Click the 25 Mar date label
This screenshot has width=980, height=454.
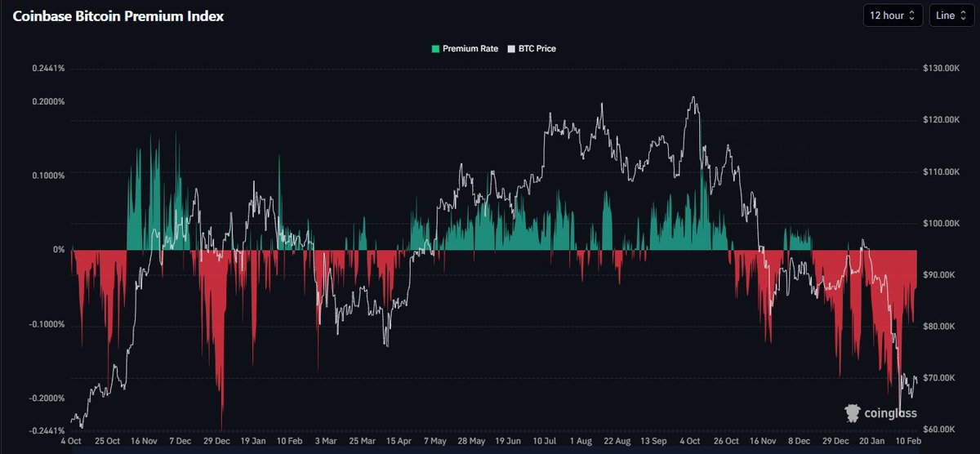click(362, 441)
